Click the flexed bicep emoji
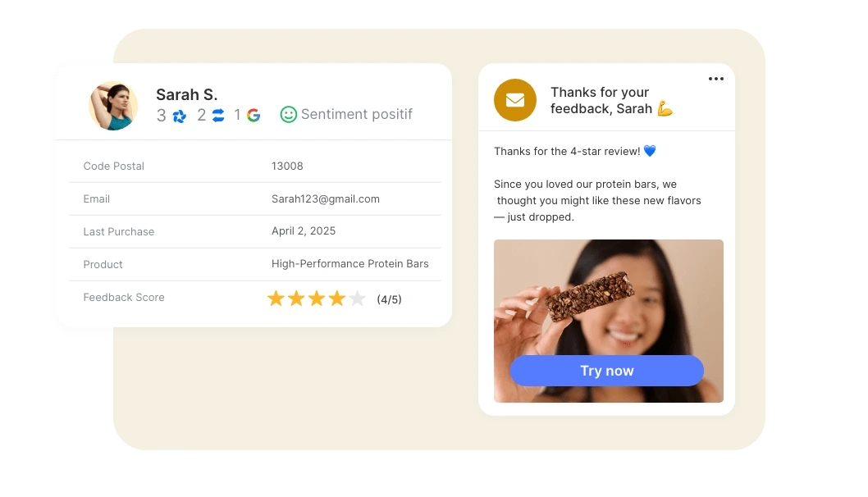868x497 pixels. 665,108
